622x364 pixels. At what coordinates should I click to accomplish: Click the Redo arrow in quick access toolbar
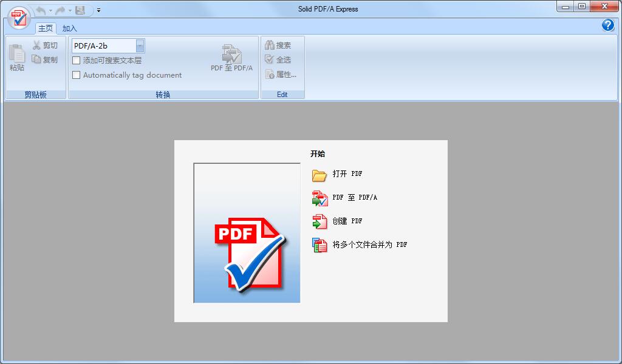[x=61, y=11]
